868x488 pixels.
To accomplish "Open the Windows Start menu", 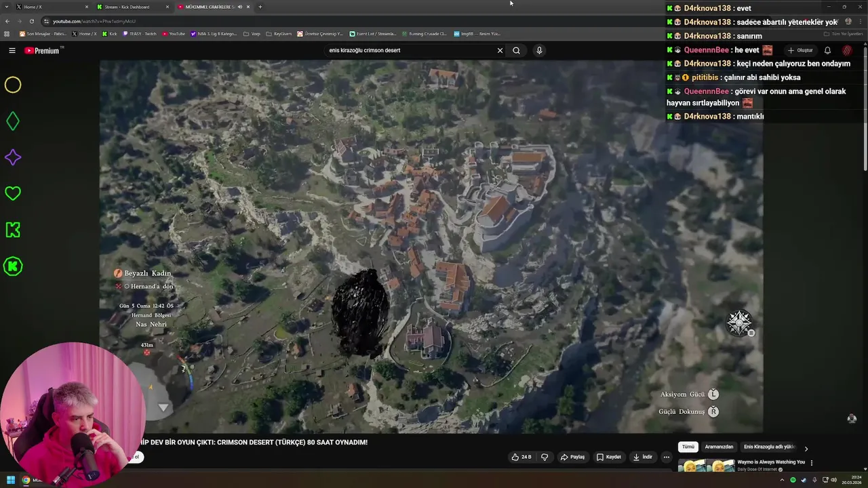I will pos(11,480).
